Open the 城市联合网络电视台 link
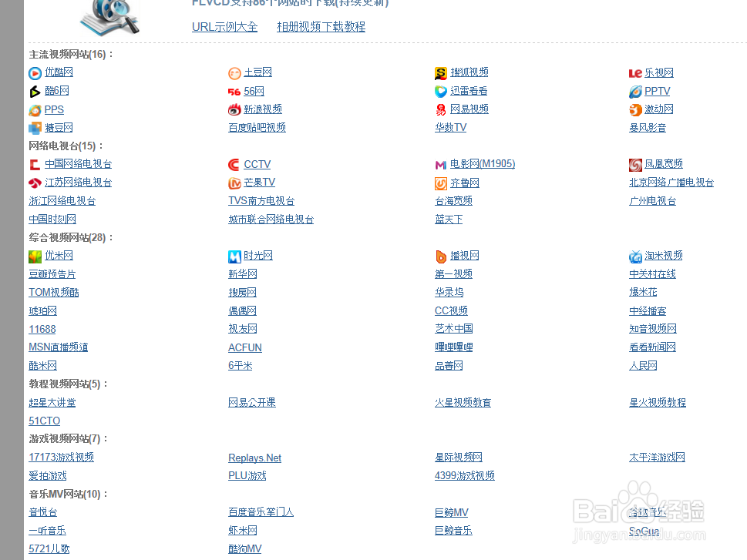 pos(271,220)
